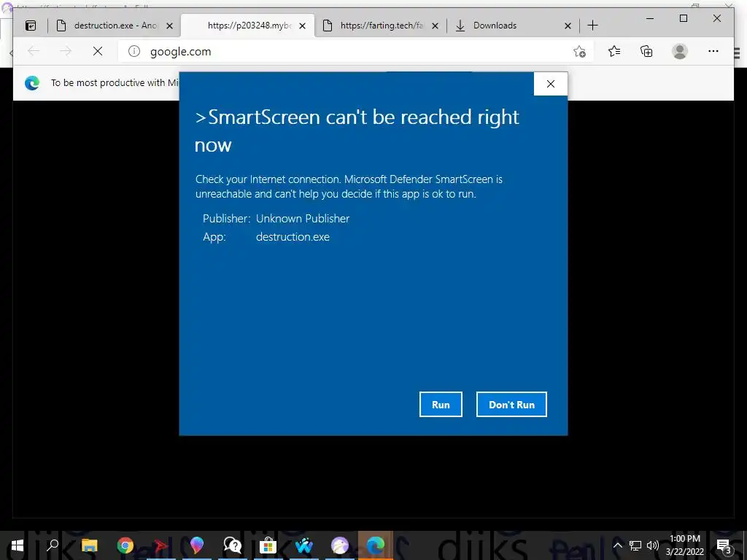This screenshot has width=747, height=560.
Task: Open the Favorites list
Action: (x=614, y=51)
